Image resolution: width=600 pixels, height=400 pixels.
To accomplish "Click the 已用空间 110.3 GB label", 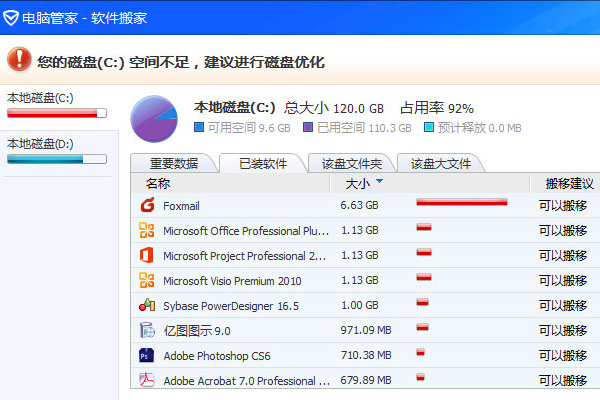I will point(364,127).
